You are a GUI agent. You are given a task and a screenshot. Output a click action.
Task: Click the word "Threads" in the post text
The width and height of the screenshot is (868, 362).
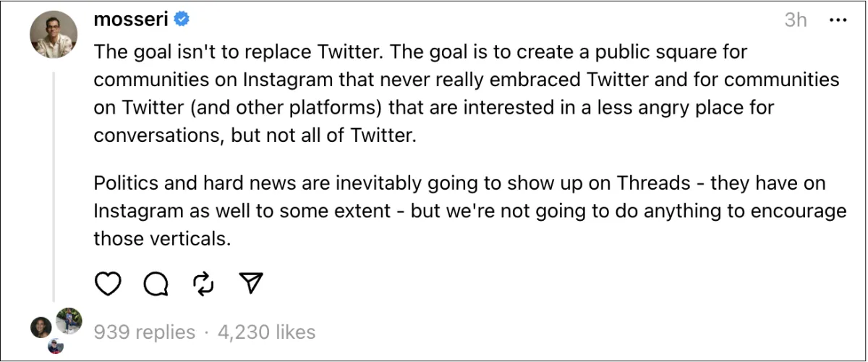[654, 183]
